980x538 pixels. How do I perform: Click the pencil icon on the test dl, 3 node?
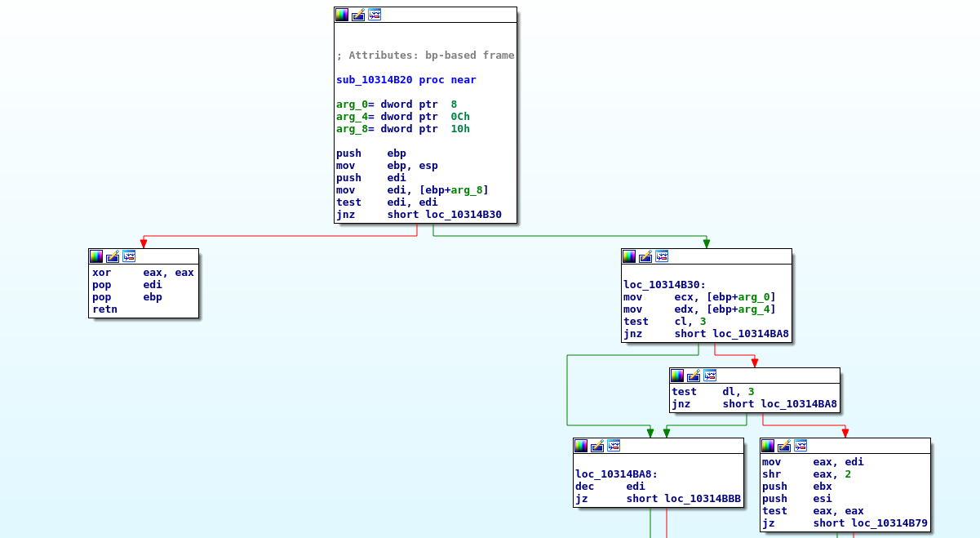(x=694, y=376)
